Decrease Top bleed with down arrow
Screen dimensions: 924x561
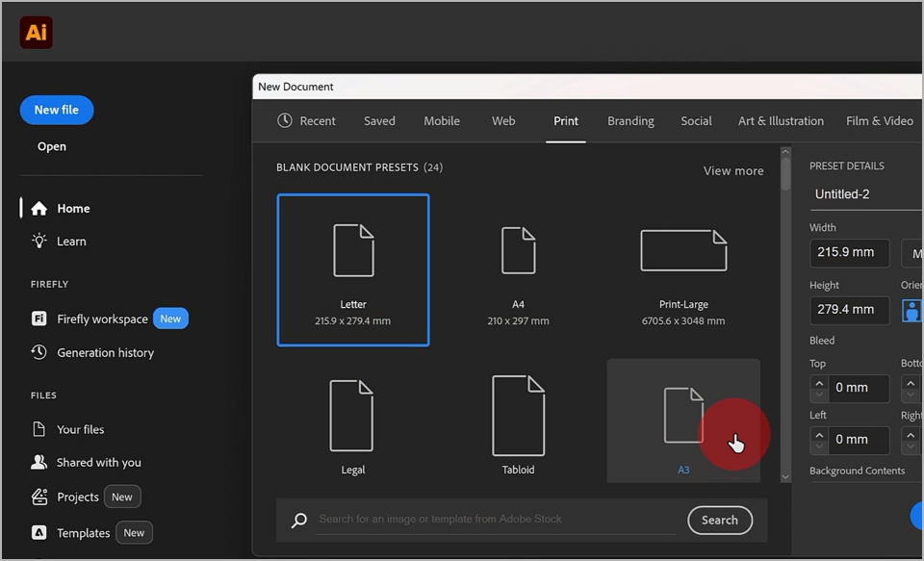(819, 395)
